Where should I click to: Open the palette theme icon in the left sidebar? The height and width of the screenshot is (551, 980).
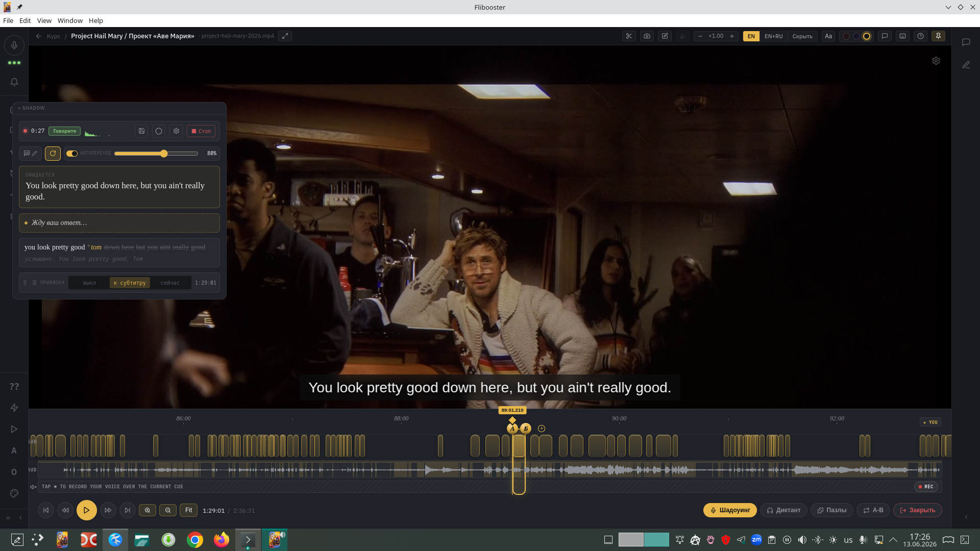(14, 493)
